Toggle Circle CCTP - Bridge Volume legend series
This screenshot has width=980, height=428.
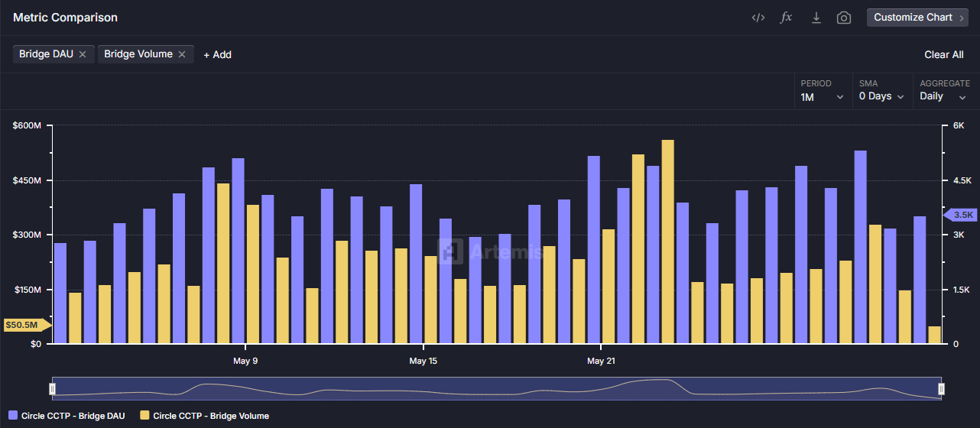[x=204, y=416]
